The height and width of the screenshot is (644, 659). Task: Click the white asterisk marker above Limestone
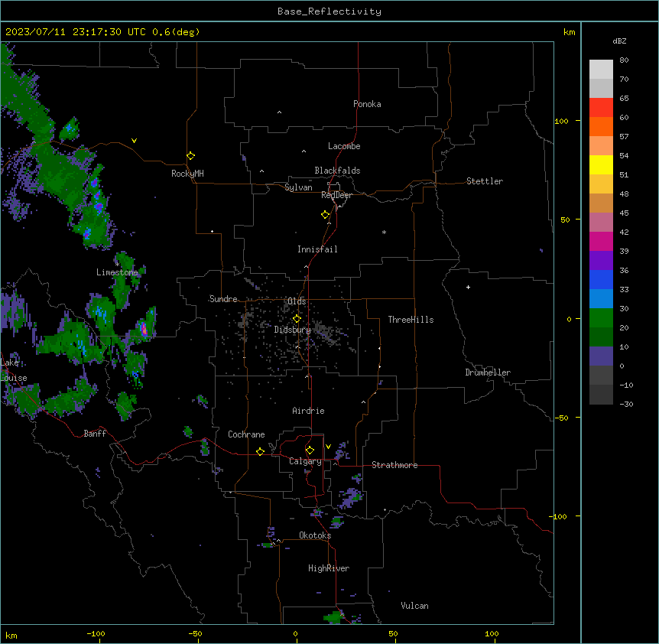[117, 264]
